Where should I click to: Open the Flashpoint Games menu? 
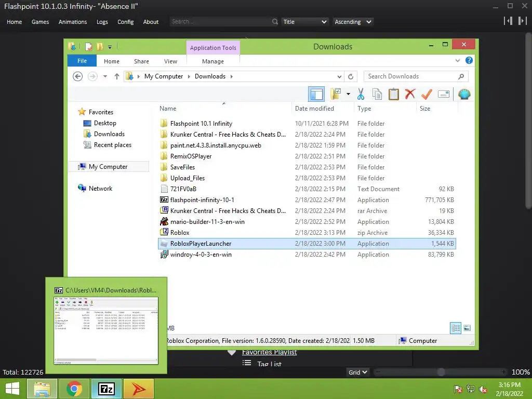[40, 22]
